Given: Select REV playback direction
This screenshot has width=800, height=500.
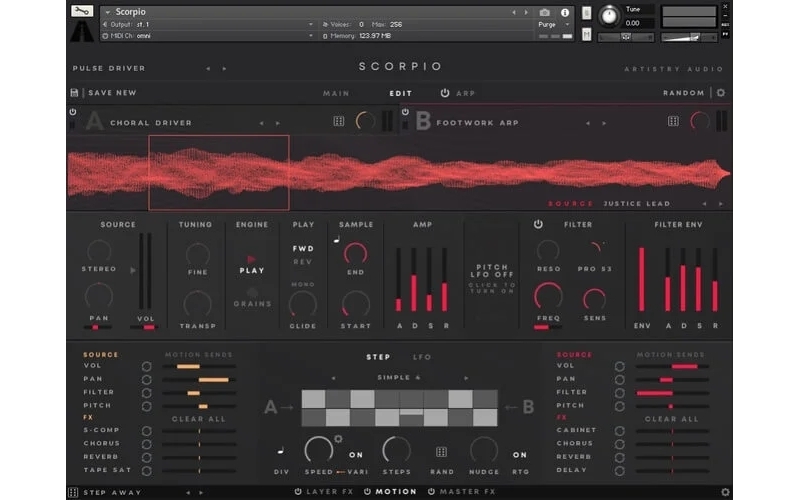Looking at the screenshot, I should pos(303,262).
